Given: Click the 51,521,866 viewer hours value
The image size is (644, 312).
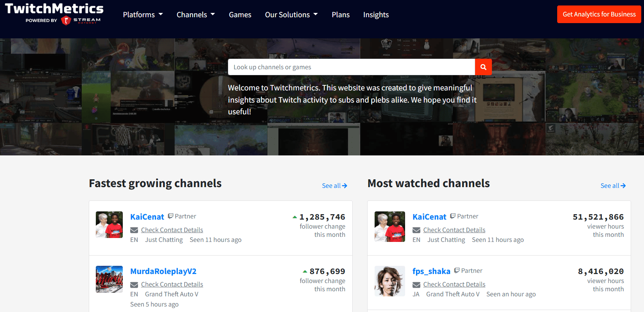Looking at the screenshot, I should [598, 217].
